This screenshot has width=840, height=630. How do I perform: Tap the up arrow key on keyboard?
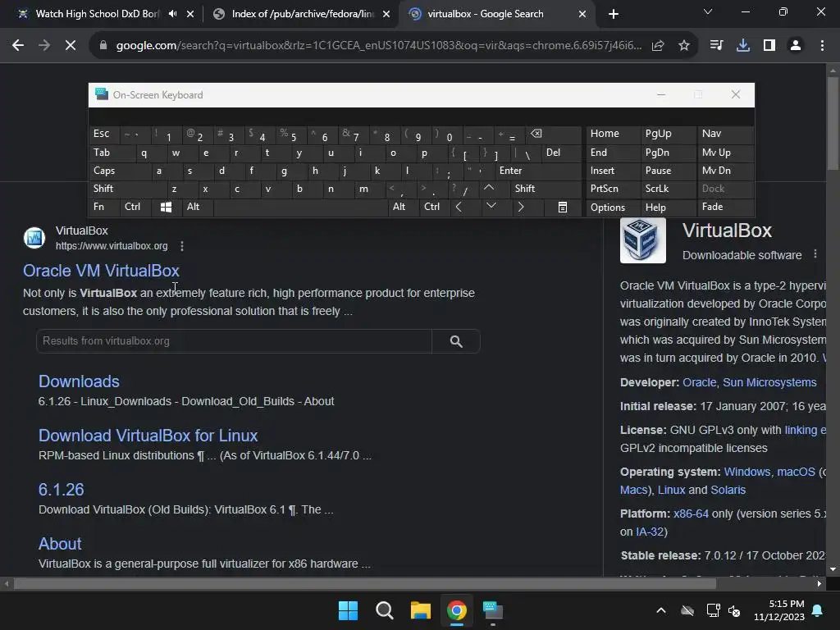click(x=489, y=188)
